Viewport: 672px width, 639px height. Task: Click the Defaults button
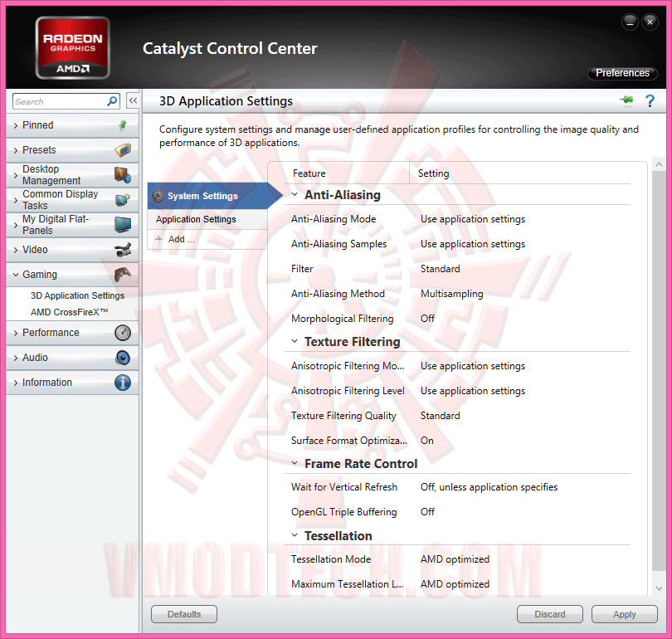(184, 614)
